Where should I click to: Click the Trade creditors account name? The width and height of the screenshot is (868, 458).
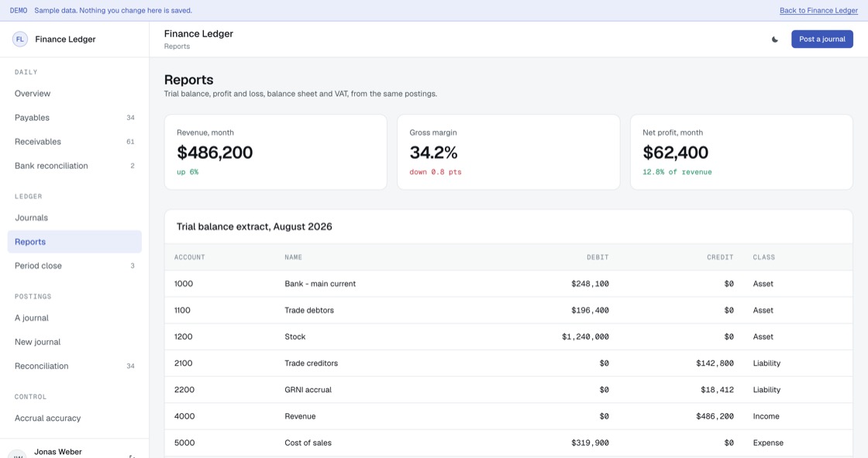pos(311,363)
